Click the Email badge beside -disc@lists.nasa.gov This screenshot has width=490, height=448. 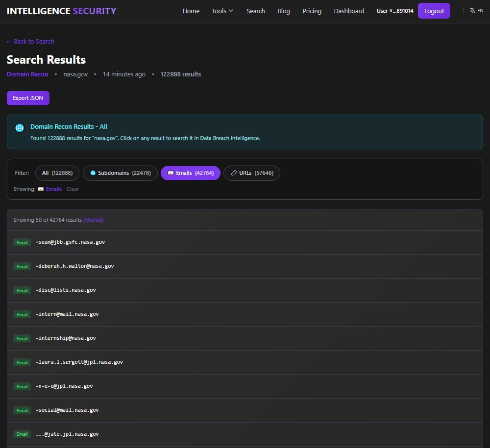pos(22,291)
